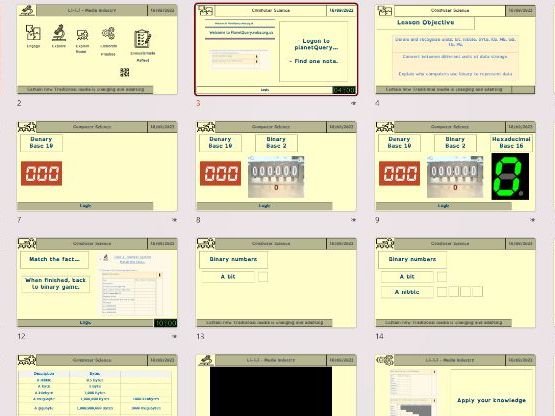Click the animation star icon under slide 12

pyautogui.click(x=174, y=336)
